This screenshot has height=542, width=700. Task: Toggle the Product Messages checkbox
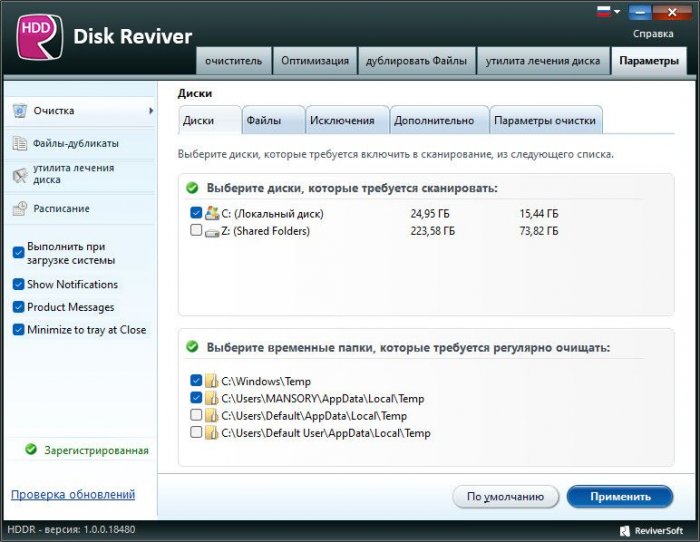(x=18, y=307)
